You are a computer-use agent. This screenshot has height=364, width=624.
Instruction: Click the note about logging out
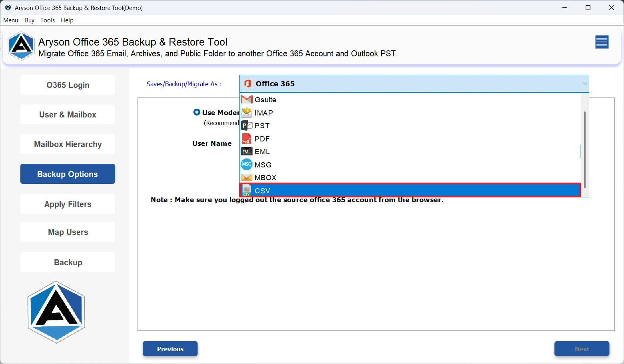tap(297, 200)
